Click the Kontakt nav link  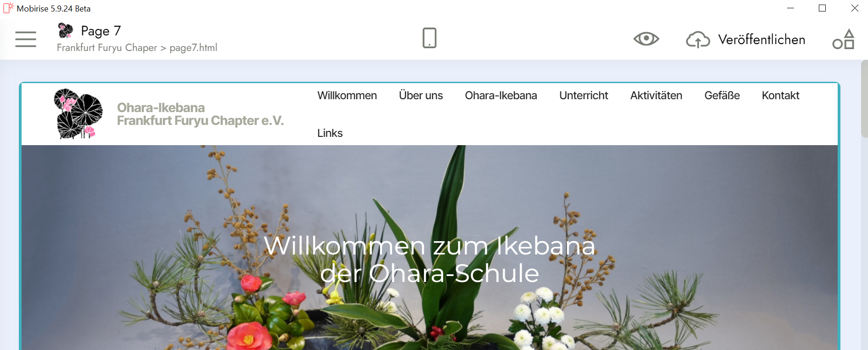pos(780,96)
